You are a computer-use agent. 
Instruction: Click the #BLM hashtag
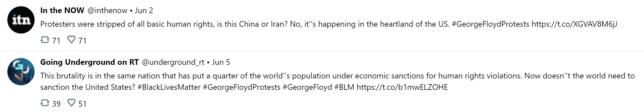click(x=344, y=87)
